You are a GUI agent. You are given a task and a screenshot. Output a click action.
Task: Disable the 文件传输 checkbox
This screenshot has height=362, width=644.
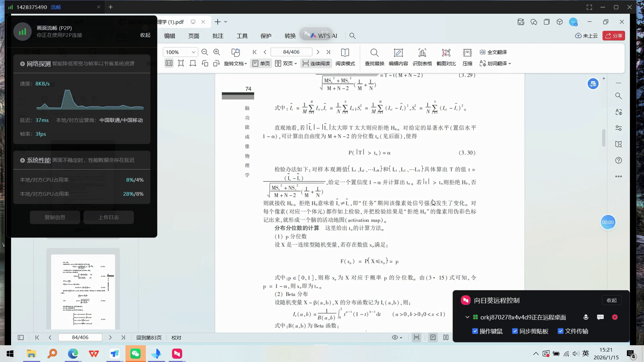[560, 331]
